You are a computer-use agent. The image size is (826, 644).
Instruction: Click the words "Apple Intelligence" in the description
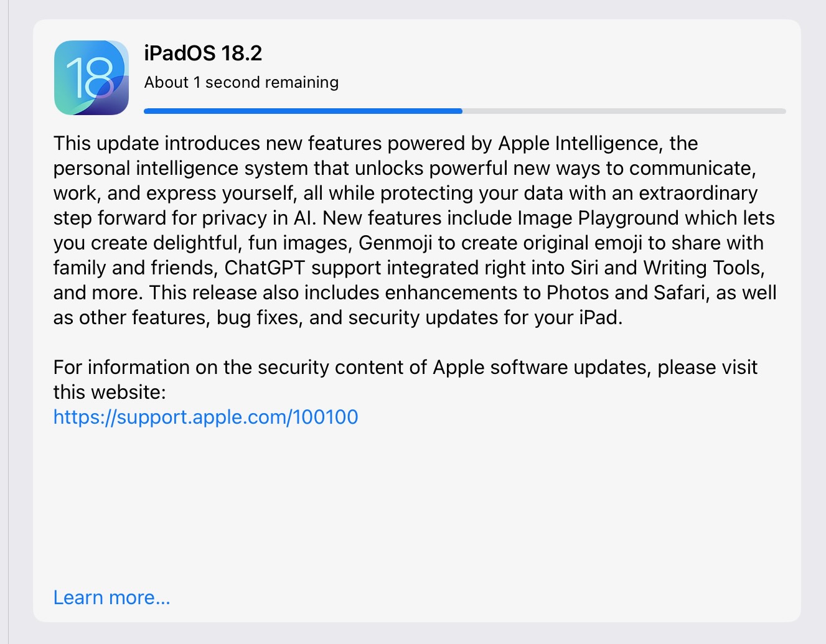pyautogui.click(x=578, y=144)
